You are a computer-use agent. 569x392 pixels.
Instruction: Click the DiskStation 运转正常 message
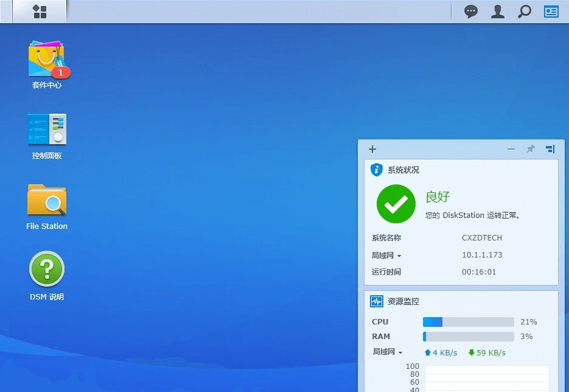[473, 215]
